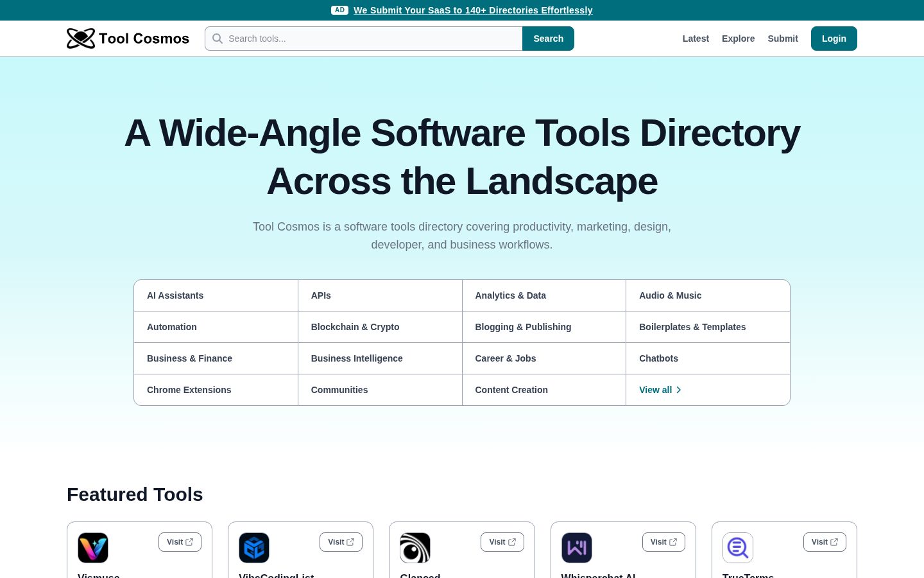Click the Tool Cosmos logo icon
Image resolution: width=924 pixels, height=578 pixels.
coord(81,39)
